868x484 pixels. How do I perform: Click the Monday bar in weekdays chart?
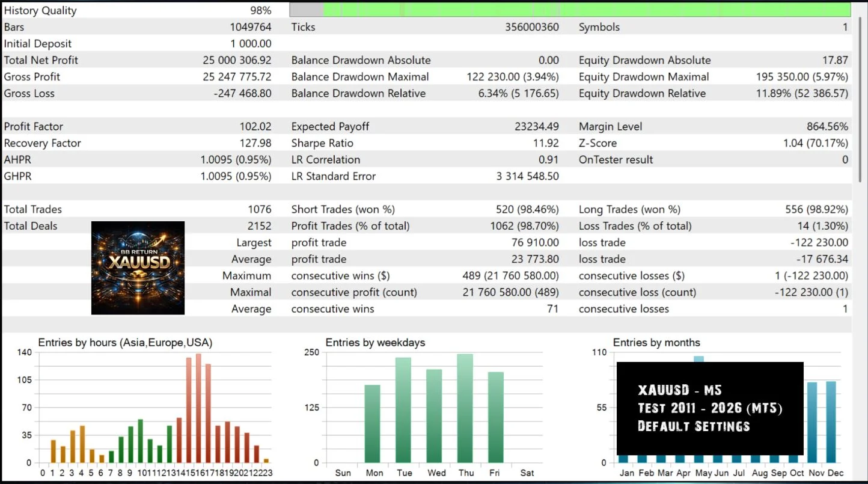tap(372, 424)
